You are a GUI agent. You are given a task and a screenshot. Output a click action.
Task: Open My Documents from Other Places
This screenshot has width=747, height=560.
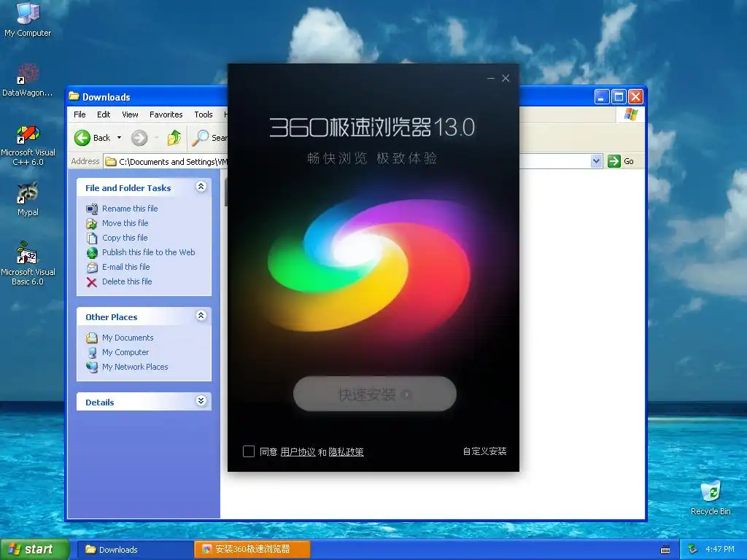pyautogui.click(x=128, y=338)
